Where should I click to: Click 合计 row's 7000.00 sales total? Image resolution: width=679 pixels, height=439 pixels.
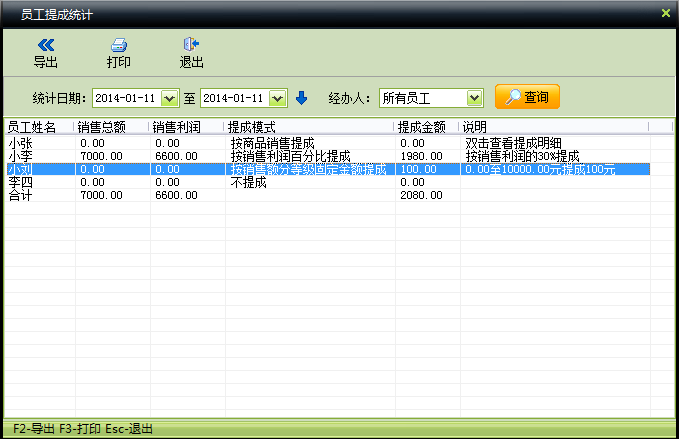[101, 195]
